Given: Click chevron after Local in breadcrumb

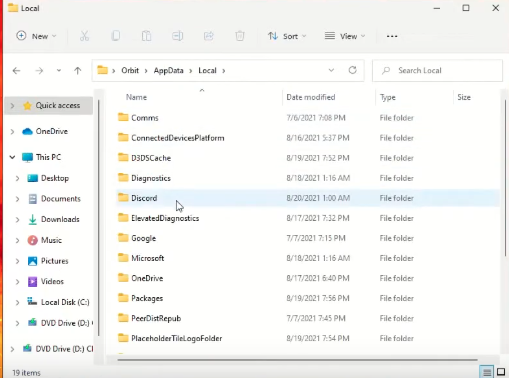Looking at the screenshot, I should tap(224, 71).
